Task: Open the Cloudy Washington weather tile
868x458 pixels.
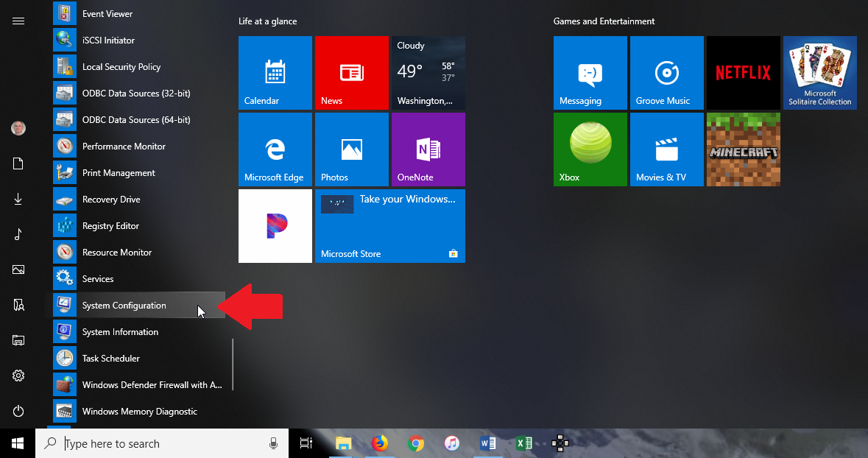Action: point(428,73)
